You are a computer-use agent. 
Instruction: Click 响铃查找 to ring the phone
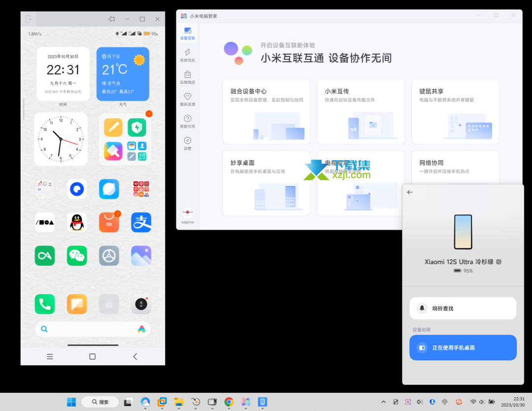click(x=463, y=308)
